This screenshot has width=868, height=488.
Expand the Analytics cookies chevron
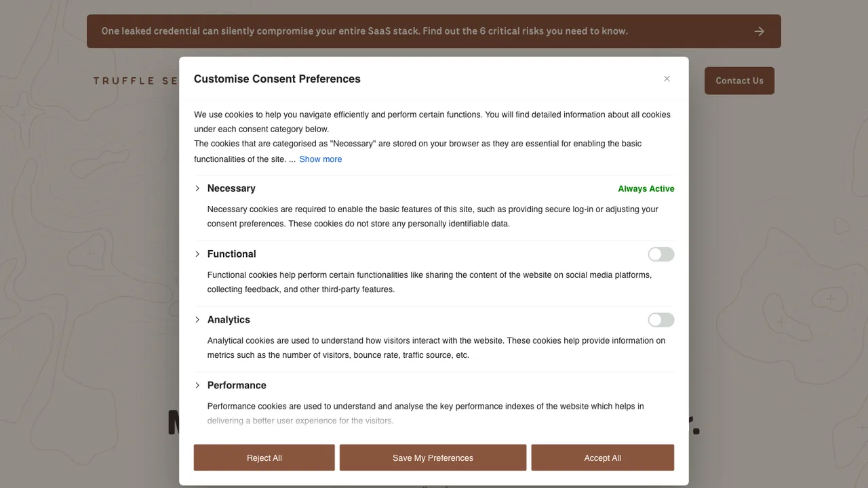point(197,320)
